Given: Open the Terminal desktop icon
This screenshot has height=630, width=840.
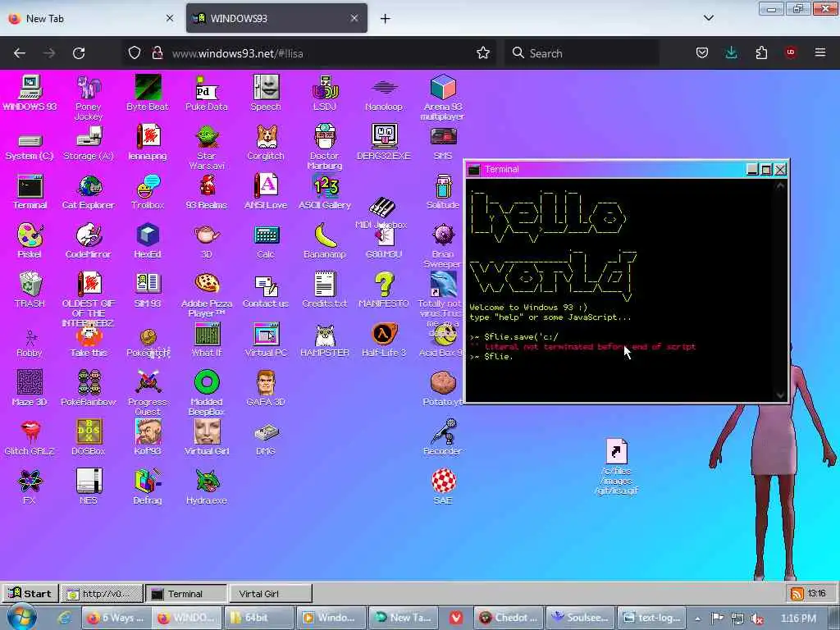Looking at the screenshot, I should pos(30,192).
